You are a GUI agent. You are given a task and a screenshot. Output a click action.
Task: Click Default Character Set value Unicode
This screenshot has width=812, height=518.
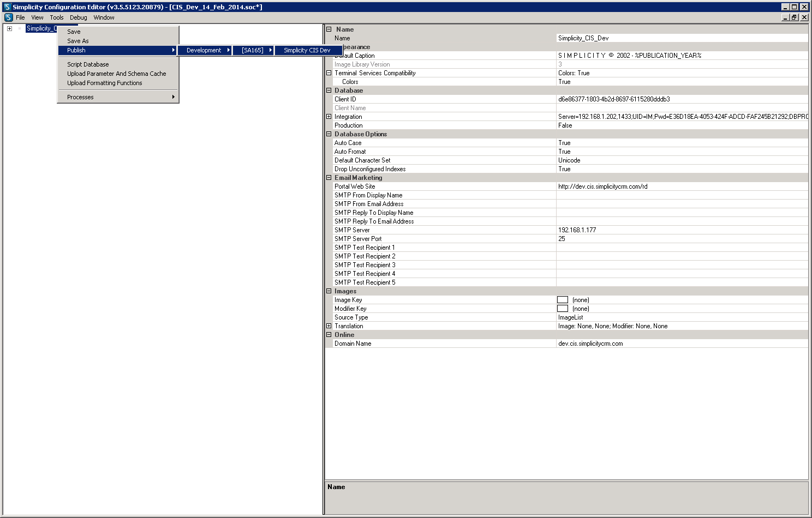(682, 160)
